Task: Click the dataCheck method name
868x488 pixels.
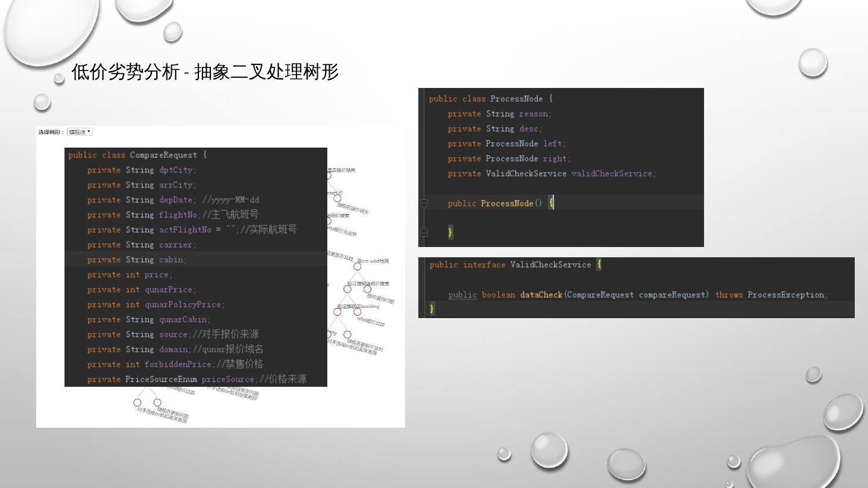Action: [541, 295]
